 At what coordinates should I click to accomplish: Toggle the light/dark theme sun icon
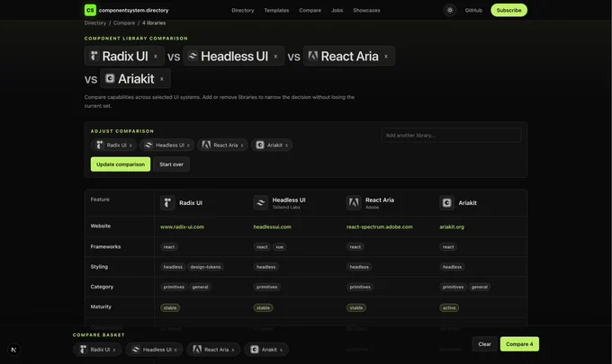point(450,10)
